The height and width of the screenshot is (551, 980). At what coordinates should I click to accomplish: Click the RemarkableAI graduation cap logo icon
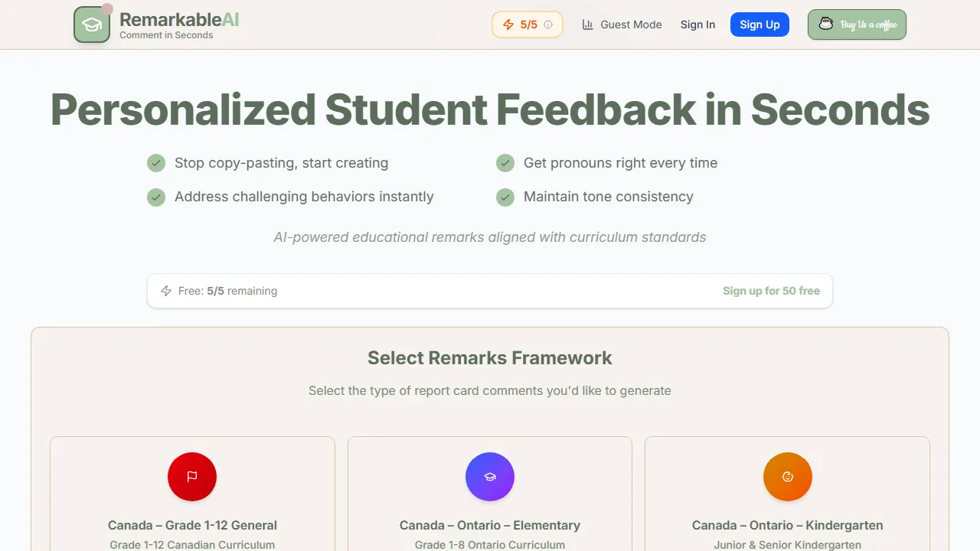pyautogui.click(x=91, y=24)
